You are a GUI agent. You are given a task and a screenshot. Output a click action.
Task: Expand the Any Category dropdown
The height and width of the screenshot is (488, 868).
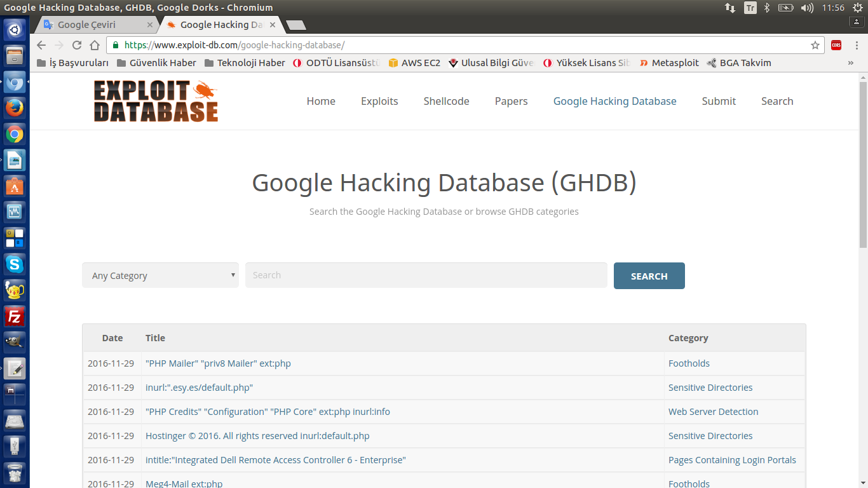click(x=160, y=275)
